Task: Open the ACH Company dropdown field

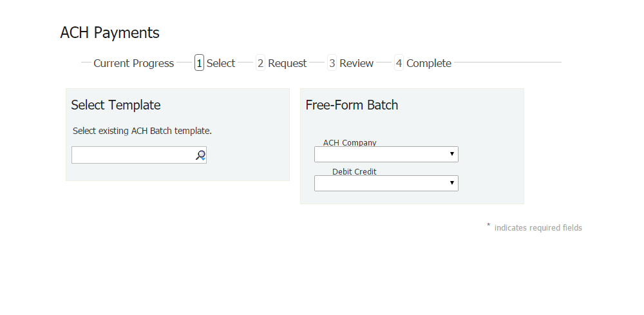Action: 380,155
